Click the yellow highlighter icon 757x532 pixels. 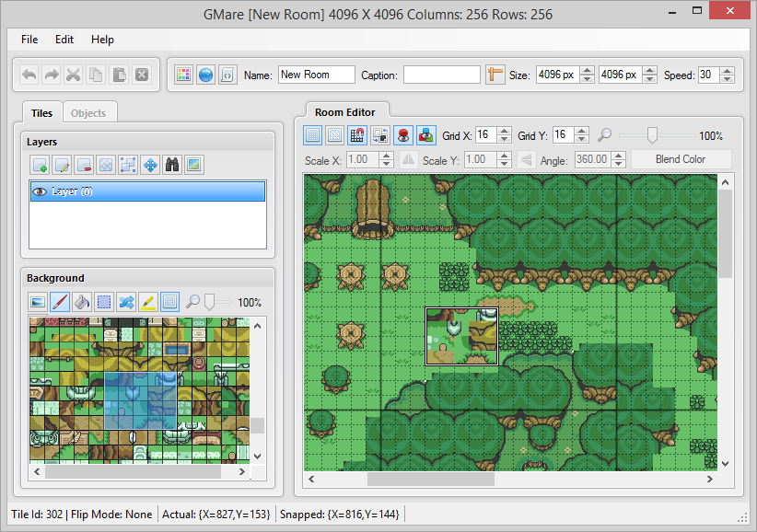[148, 303]
